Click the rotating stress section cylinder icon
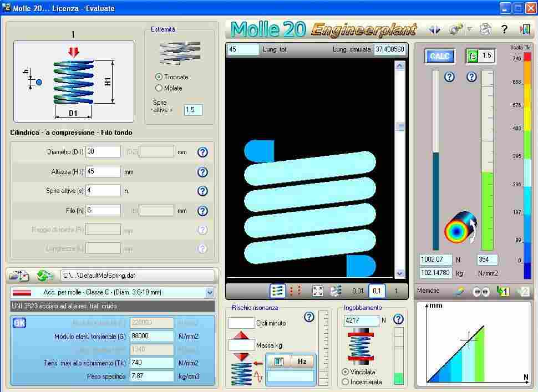 pos(461,227)
